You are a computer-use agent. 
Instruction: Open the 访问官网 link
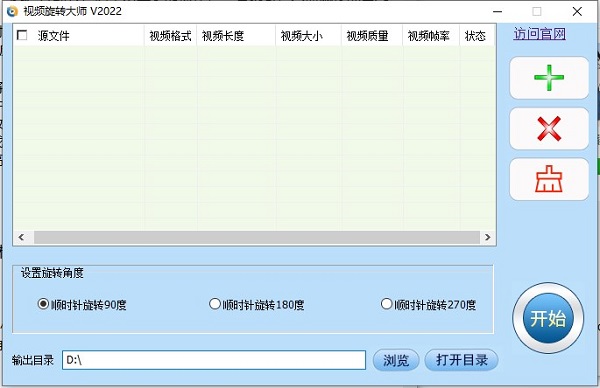(540, 34)
